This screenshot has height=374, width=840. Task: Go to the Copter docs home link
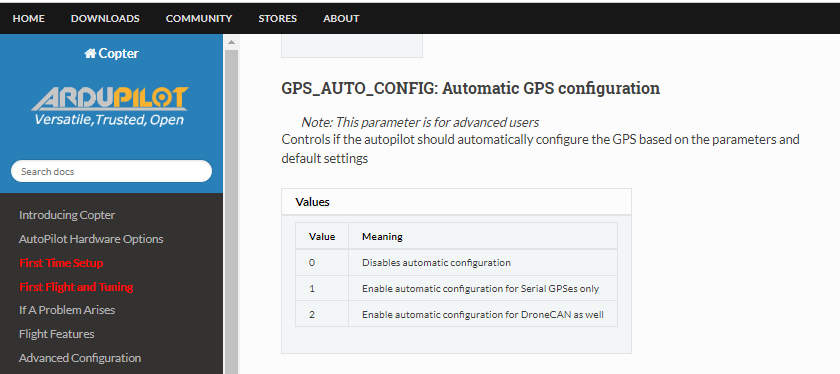pos(111,53)
